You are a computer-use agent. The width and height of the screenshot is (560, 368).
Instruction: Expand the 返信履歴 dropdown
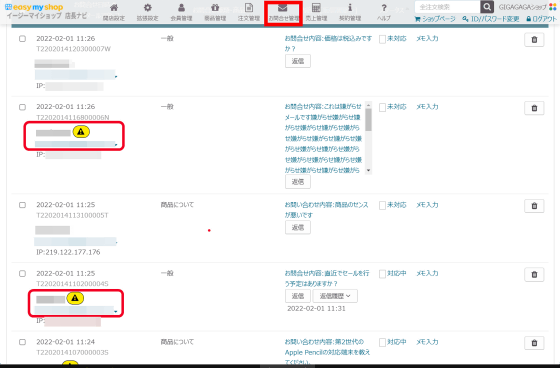pos(335,296)
